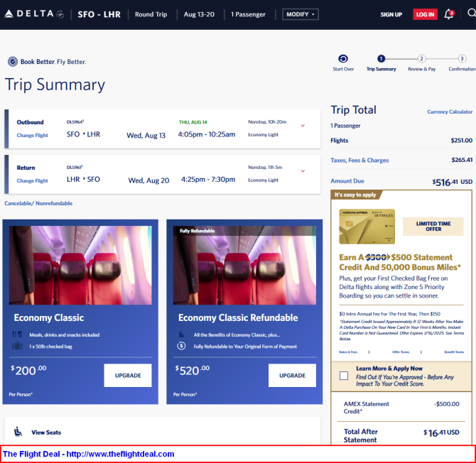Open the Currency Calculator link
Viewport: 476px width, 463px height.
pyautogui.click(x=450, y=111)
